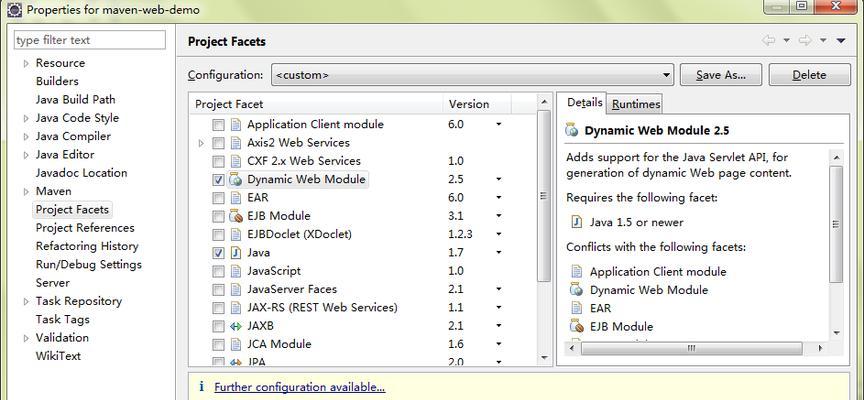Click the Java 1.5 or newer requirement icon
The image size is (864, 400).
pyautogui.click(x=576, y=222)
